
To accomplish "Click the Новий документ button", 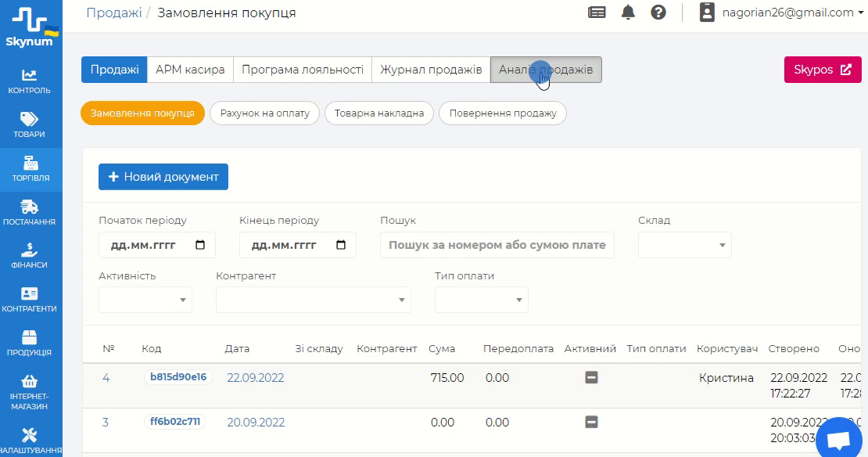I will coord(163,177).
